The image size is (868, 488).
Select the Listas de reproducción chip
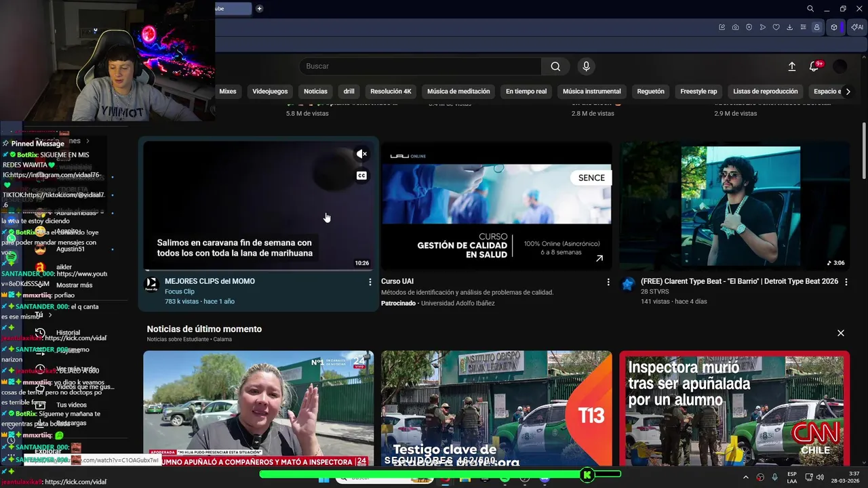765,91
